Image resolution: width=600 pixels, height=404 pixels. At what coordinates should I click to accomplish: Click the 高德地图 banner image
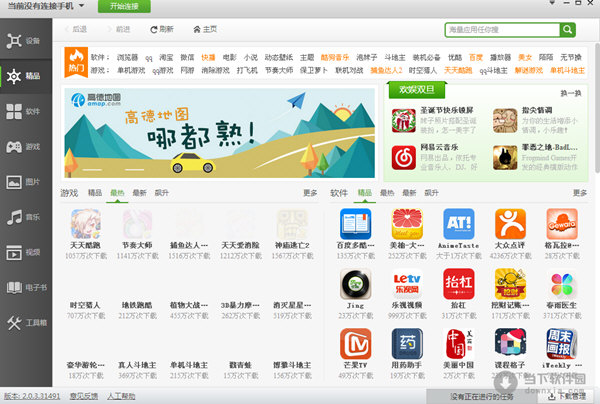click(220, 133)
